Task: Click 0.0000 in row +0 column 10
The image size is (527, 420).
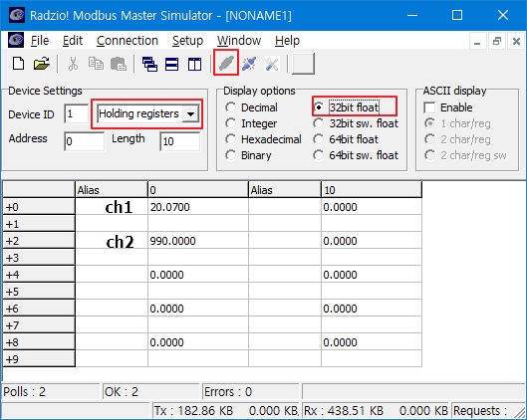Action: 372,207
